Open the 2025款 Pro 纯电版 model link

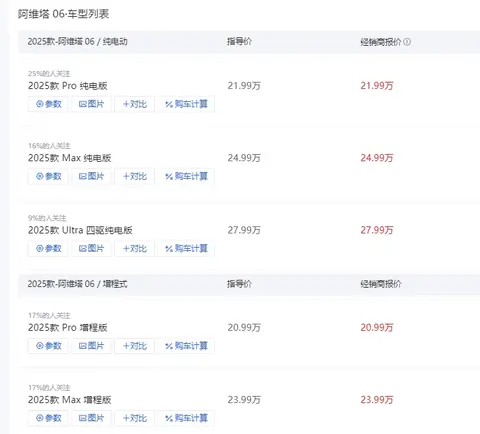pyautogui.click(x=68, y=86)
